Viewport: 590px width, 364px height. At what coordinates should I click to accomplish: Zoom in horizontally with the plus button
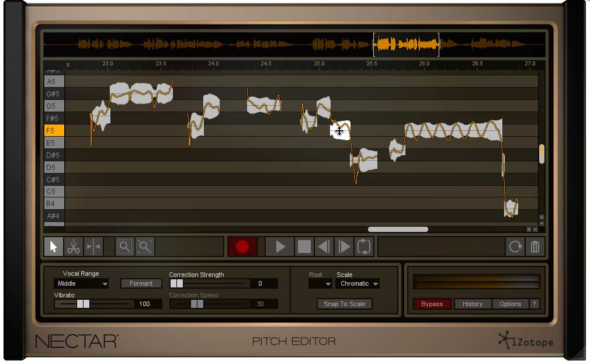tap(529, 229)
